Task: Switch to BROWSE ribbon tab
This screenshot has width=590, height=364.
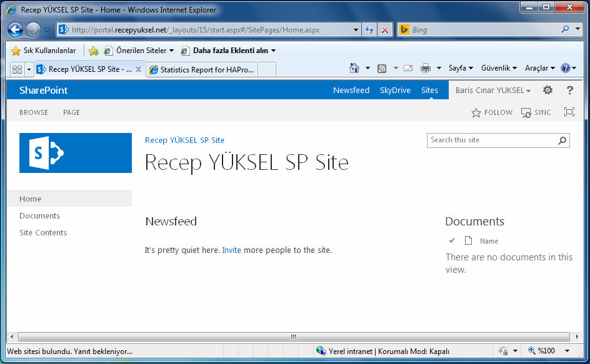Action: tap(34, 112)
